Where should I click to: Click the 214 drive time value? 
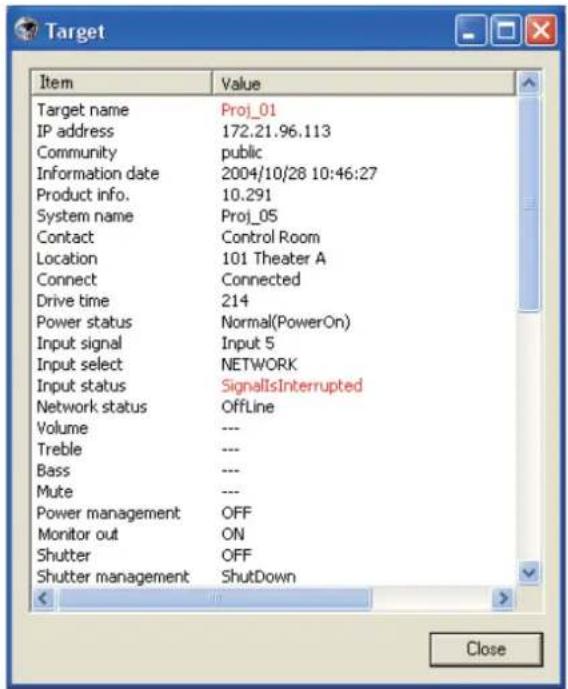[235, 301]
